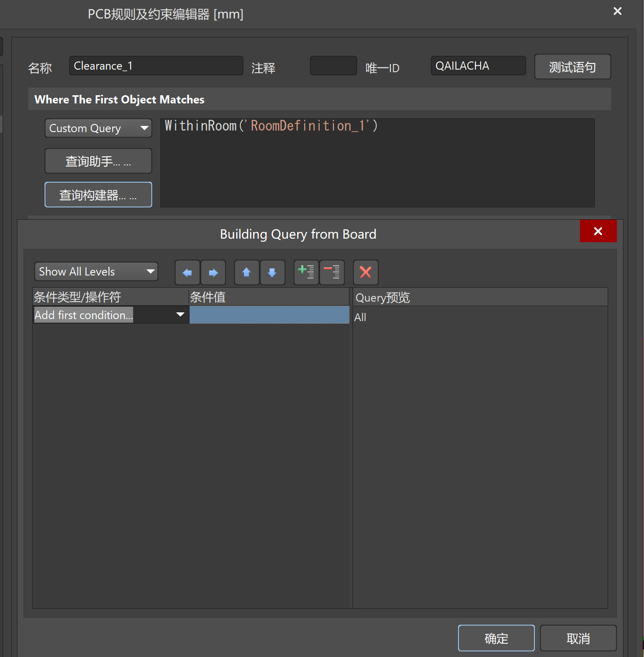Click the empty 注释 comment field

point(333,66)
